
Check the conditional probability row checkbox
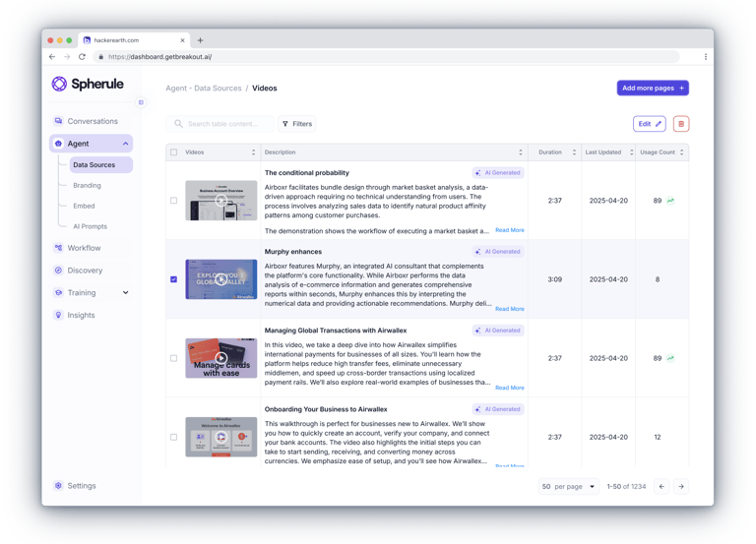click(173, 201)
